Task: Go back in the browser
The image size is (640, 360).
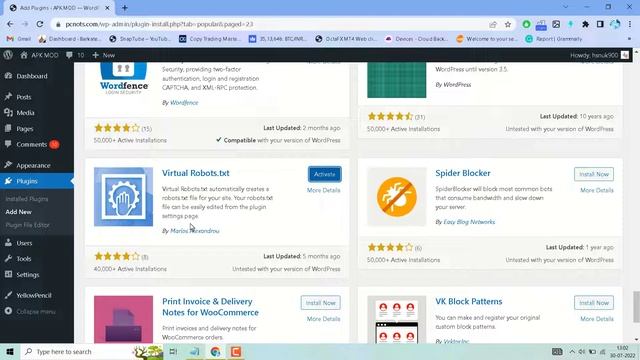Action: (x=10, y=24)
